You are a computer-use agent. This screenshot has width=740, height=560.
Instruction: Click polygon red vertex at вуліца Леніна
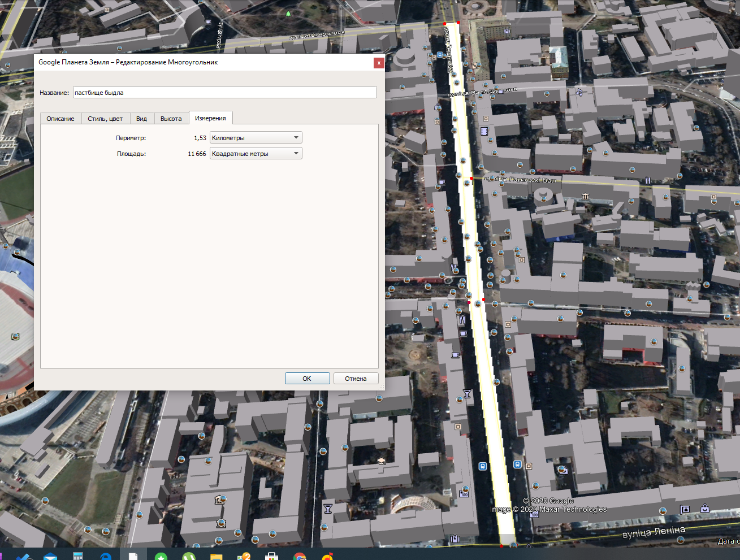pos(501,546)
